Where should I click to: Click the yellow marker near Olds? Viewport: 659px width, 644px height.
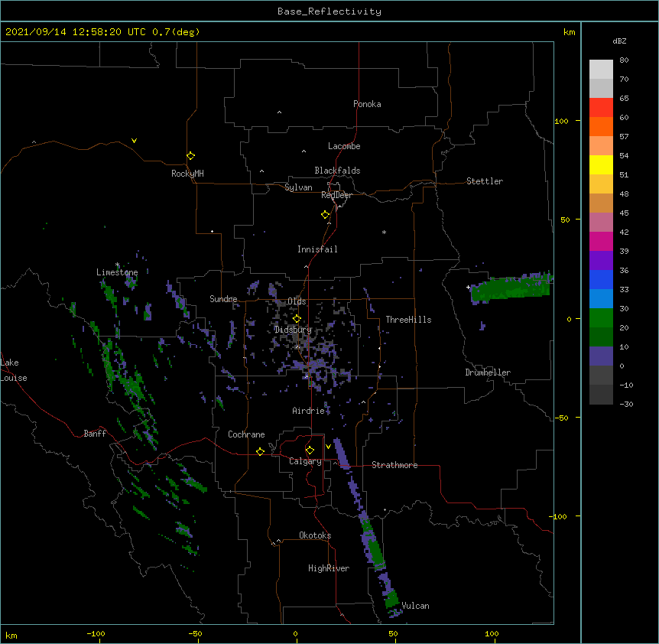297,318
